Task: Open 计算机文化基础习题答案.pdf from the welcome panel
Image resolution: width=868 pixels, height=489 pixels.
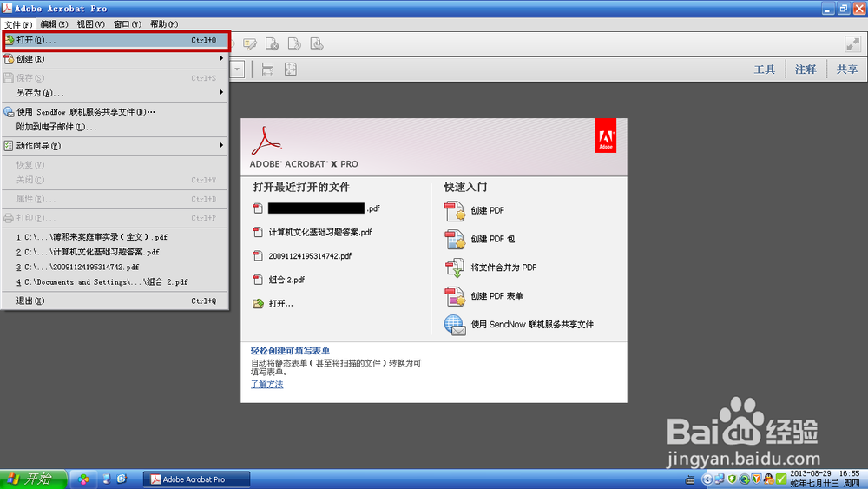Action: (x=320, y=232)
